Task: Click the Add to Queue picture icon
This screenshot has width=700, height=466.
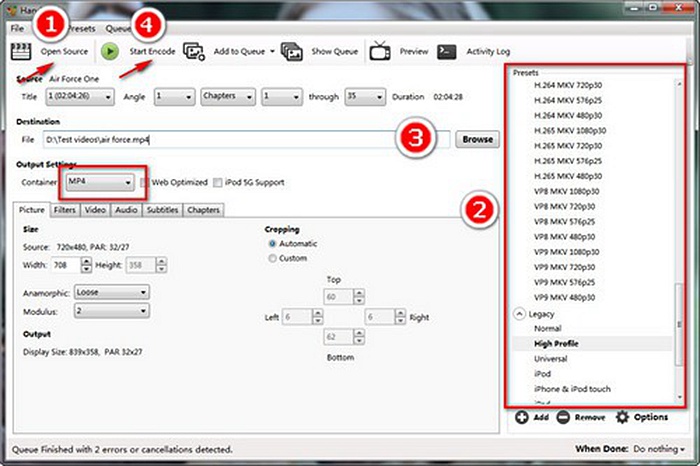Action: click(194, 51)
